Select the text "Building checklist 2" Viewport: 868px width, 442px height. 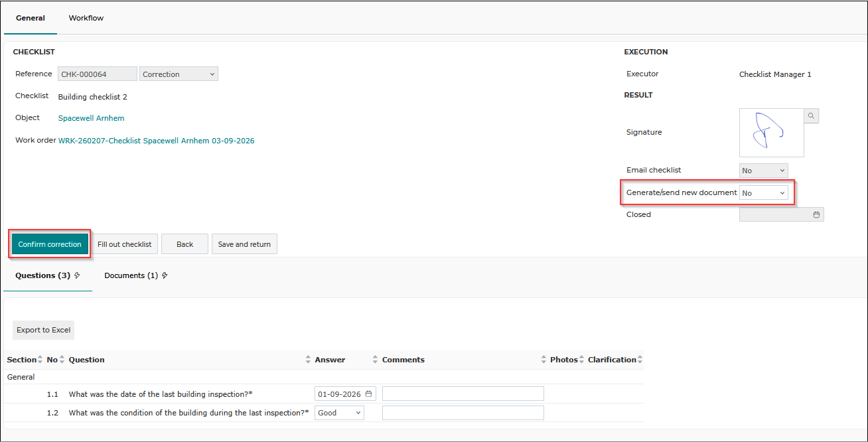click(92, 97)
